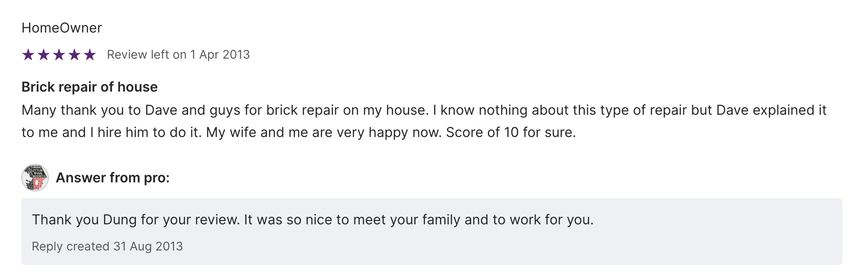Click the 'Answer from pro:' heading
Screen dimensions: 868x274
click(112, 178)
